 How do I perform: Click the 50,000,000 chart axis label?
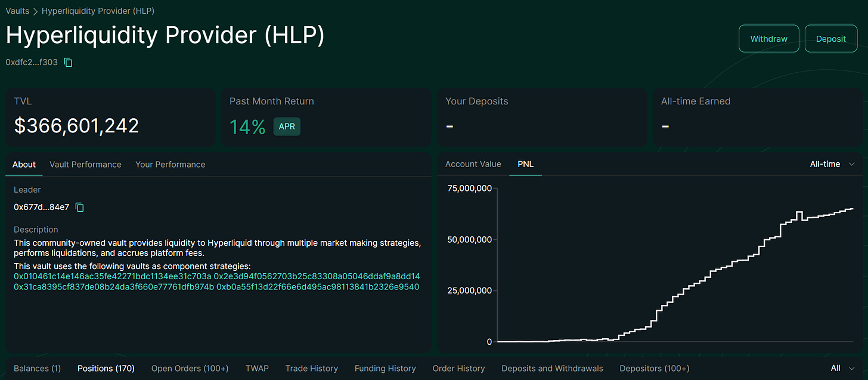pos(469,239)
